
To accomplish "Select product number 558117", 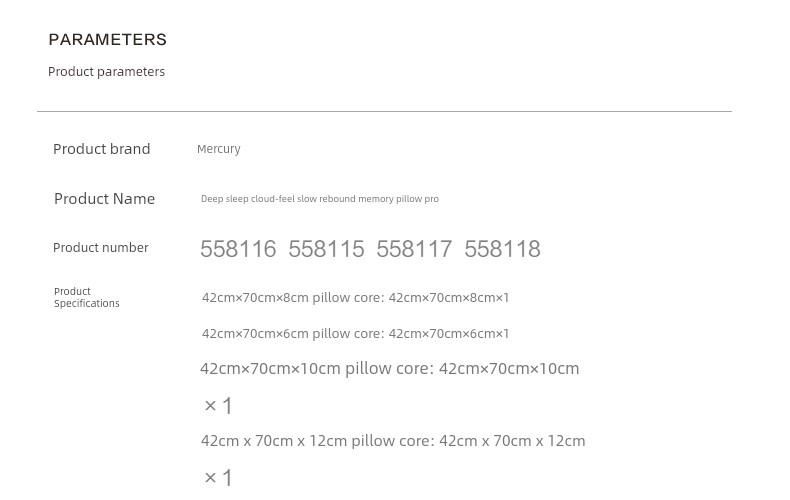I will 414,249.
